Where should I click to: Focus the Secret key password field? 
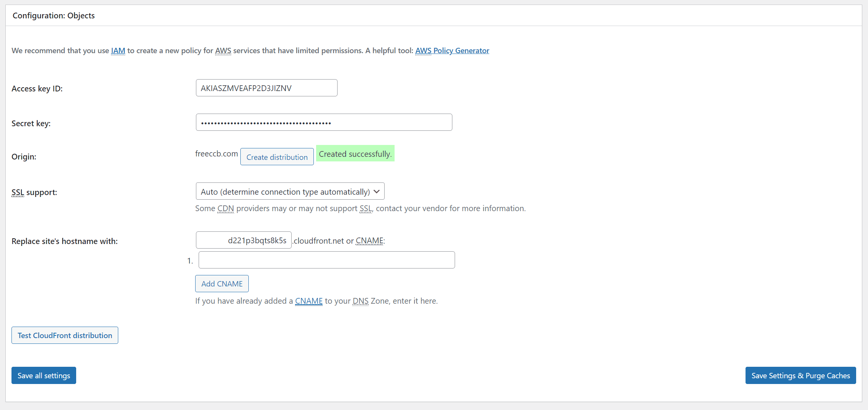(324, 122)
